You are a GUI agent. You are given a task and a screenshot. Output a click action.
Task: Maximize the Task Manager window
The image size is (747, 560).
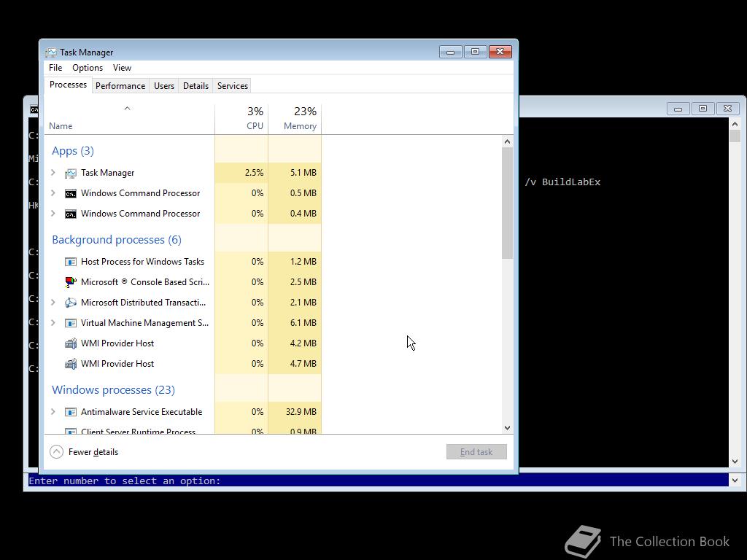click(476, 52)
